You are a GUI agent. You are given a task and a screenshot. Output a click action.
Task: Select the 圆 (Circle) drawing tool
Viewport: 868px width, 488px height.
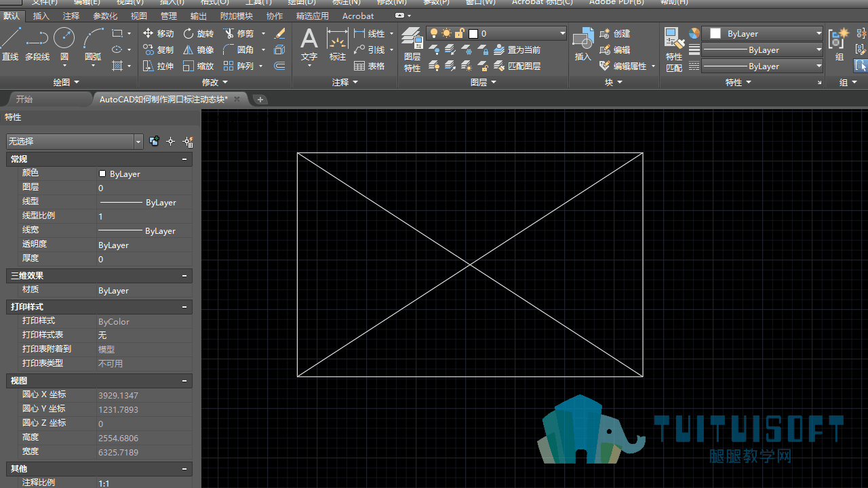[64, 44]
